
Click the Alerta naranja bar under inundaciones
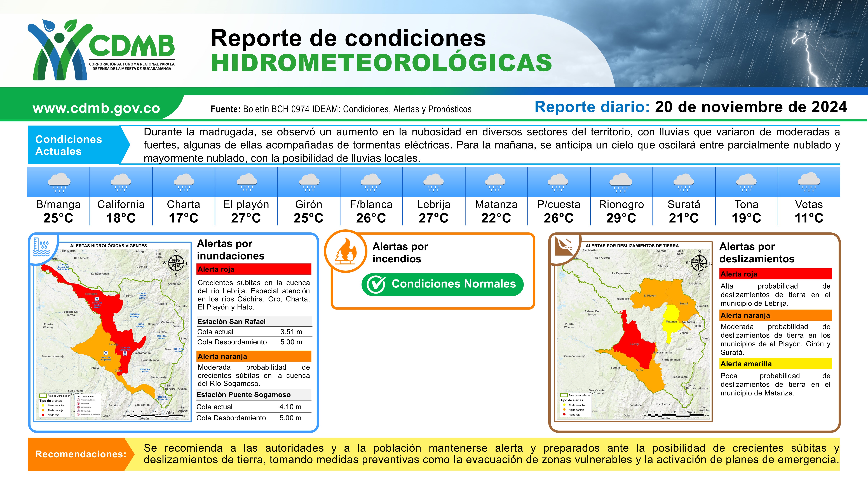click(x=254, y=356)
